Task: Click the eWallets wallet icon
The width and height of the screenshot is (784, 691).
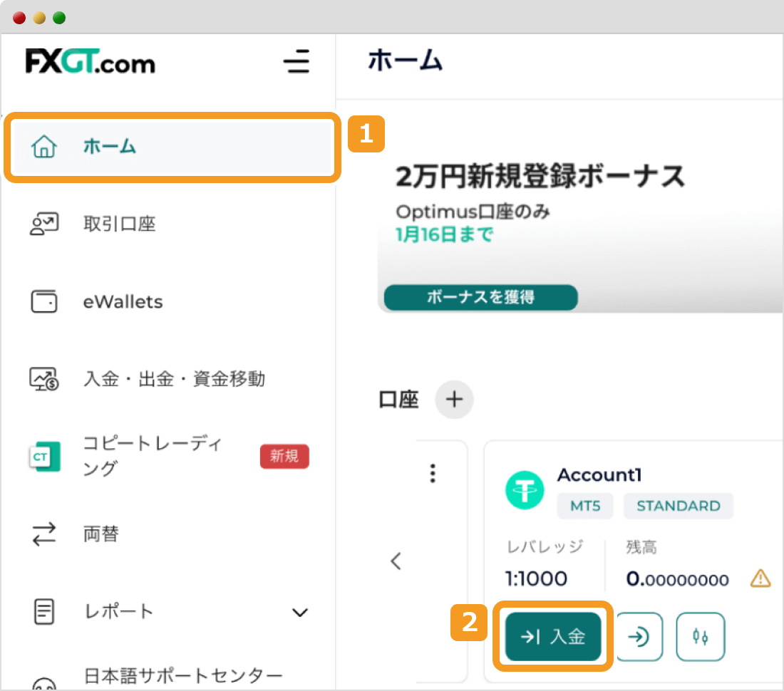Action: point(44,301)
